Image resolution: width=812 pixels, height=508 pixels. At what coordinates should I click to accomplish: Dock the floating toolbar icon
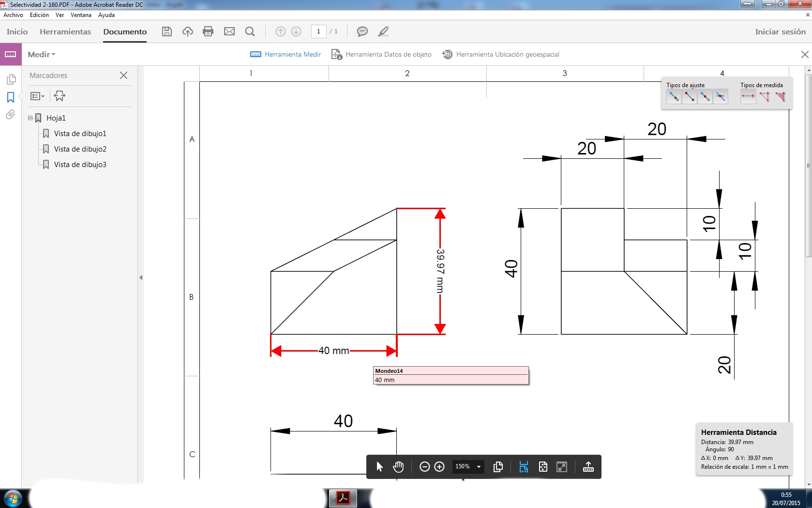(x=588, y=466)
